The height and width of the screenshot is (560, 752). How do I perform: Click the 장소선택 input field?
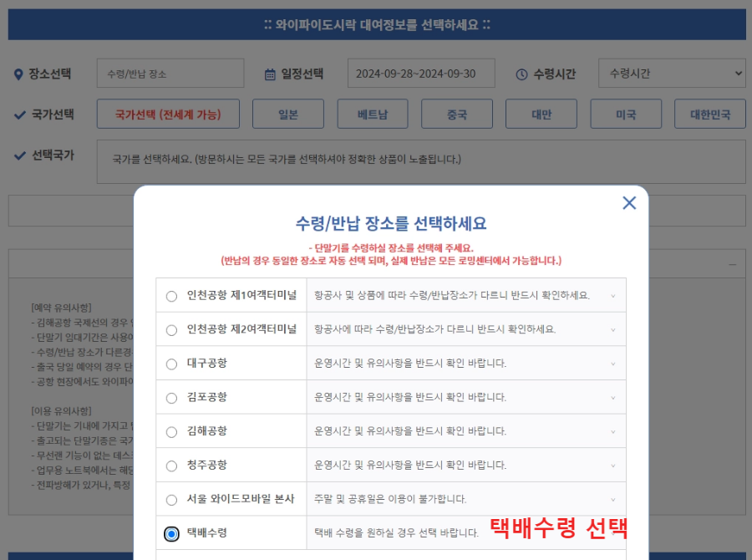170,73
